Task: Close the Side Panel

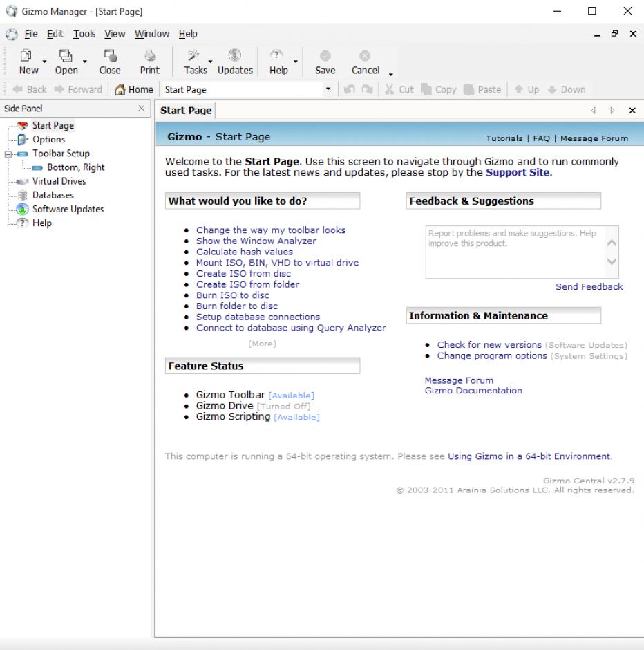Action: pyautogui.click(x=141, y=108)
